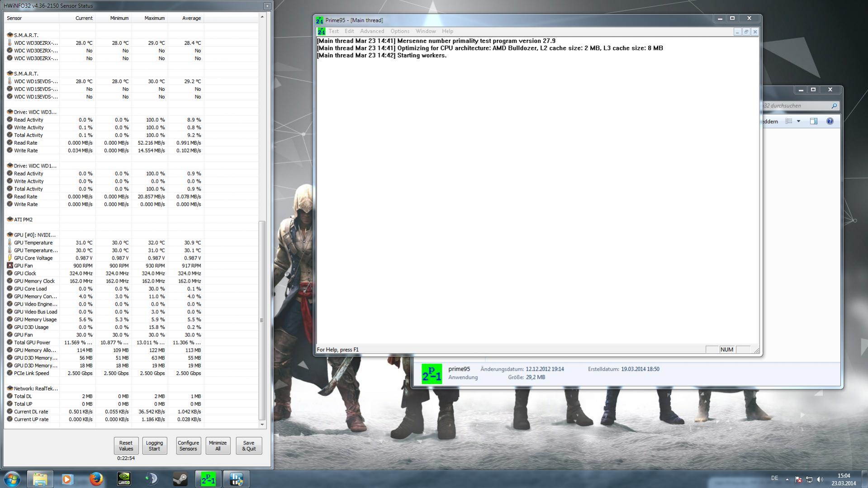
Task: Click the Configure Sensors button
Action: pos(188,445)
